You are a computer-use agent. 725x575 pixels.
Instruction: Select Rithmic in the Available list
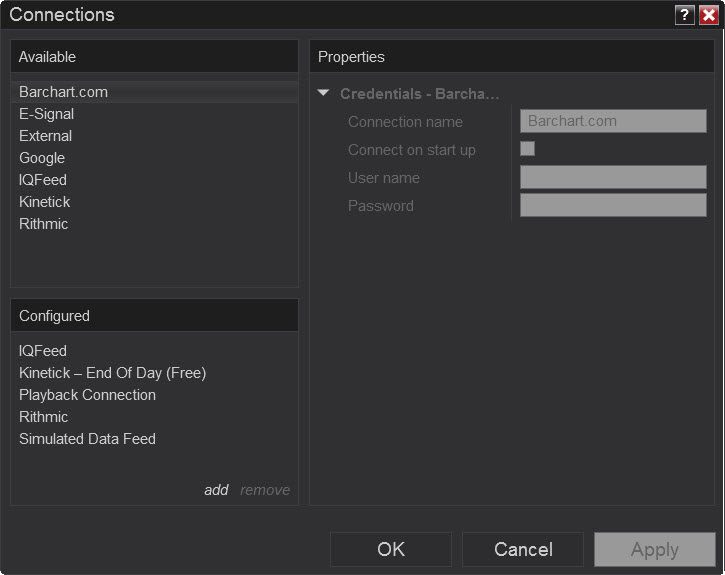(x=43, y=224)
